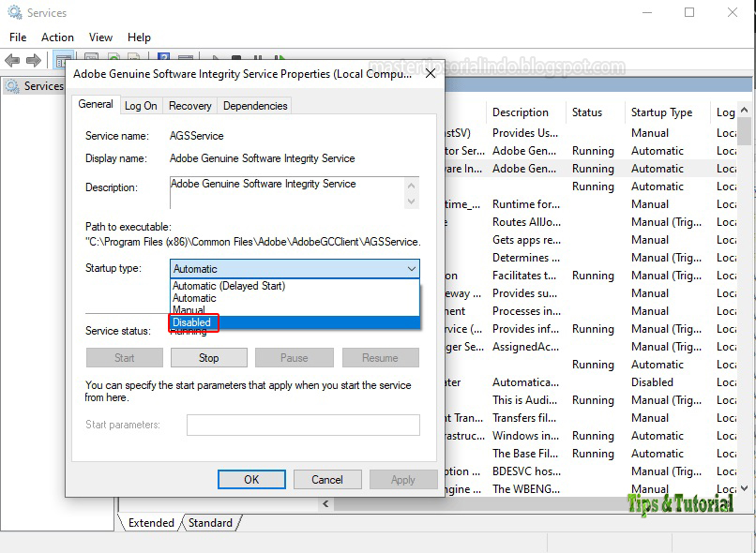Open the Action menu

tap(57, 37)
